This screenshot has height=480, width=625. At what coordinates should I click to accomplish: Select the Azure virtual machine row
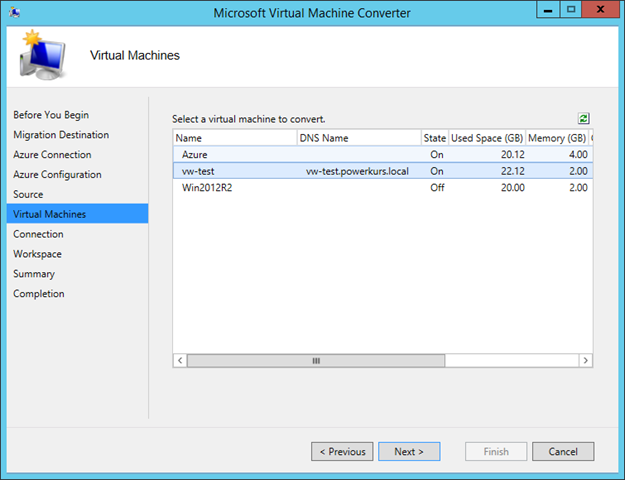click(x=383, y=154)
